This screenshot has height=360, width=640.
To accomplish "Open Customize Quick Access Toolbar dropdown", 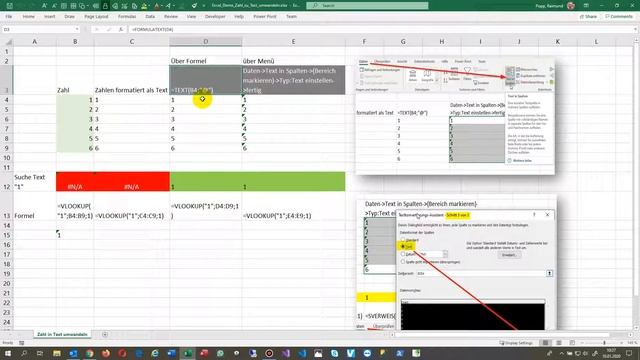I will pyautogui.click(x=204, y=6).
